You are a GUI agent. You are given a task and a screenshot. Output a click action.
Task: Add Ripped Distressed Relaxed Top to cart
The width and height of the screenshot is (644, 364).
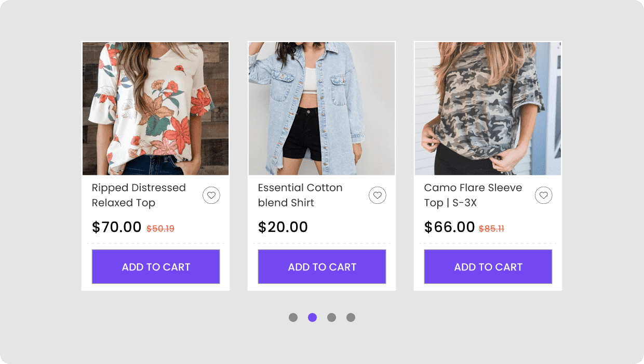(x=156, y=267)
